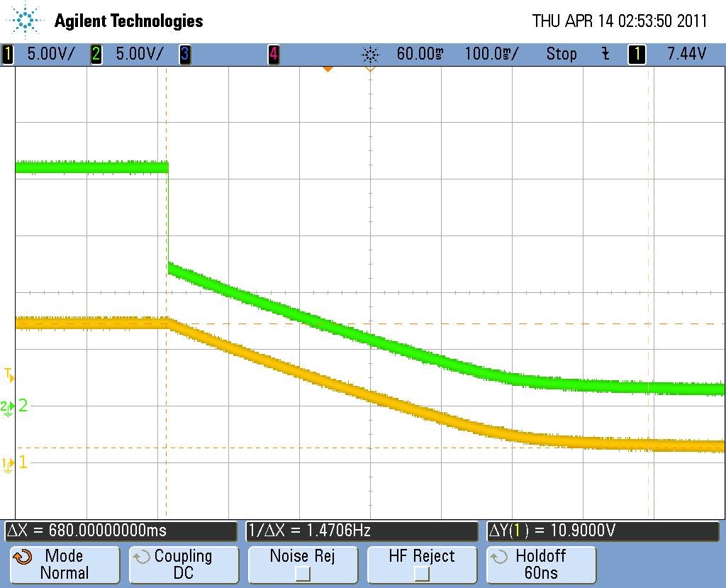Click the channel 1 ground level marker
The width and height of the screenshot is (726, 588).
[7, 465]
